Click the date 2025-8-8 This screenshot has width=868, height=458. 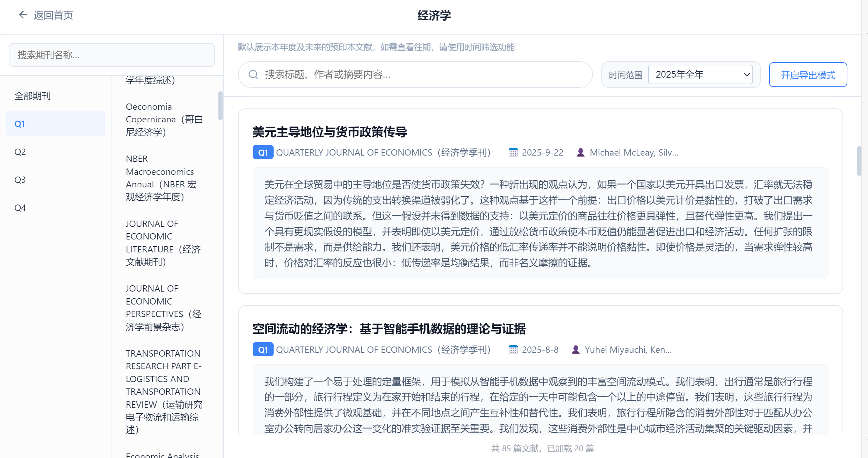click(x=540, y=350)
